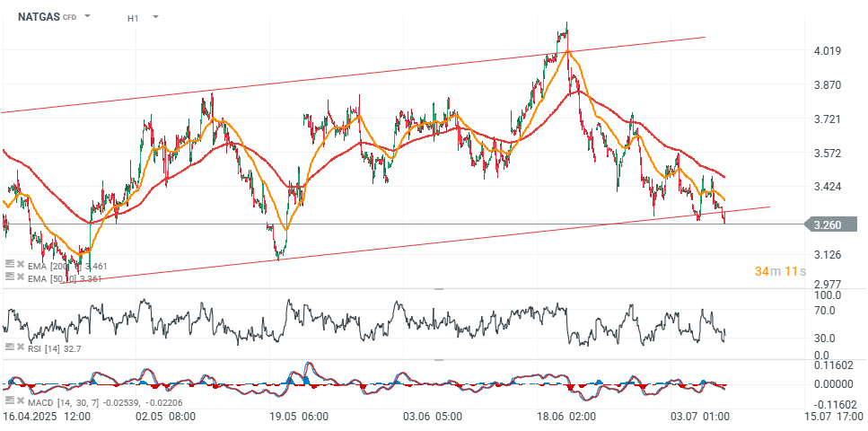Remove the RSI indicator
The width and height of the screenshot is (868, 431).
(20, 347)
